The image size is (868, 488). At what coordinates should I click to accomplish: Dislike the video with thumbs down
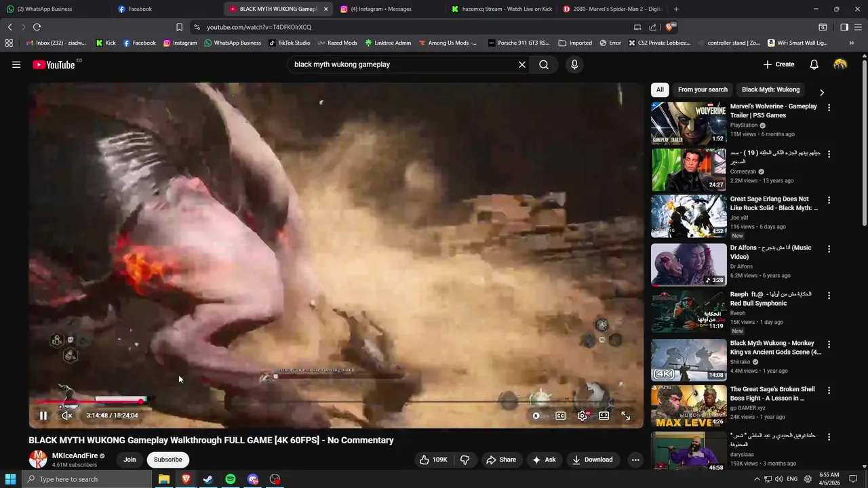click(465, 460)
